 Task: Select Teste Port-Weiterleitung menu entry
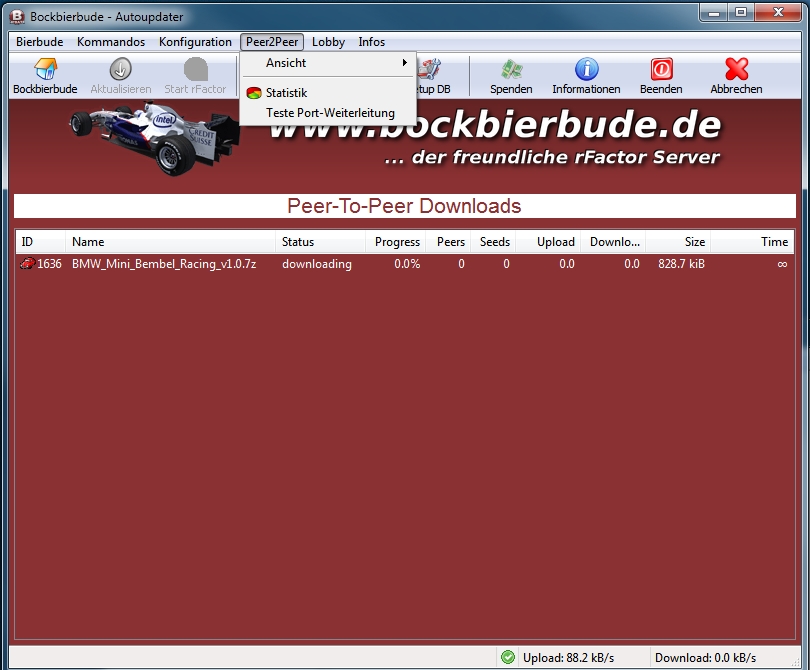click(x=330, y=113)
